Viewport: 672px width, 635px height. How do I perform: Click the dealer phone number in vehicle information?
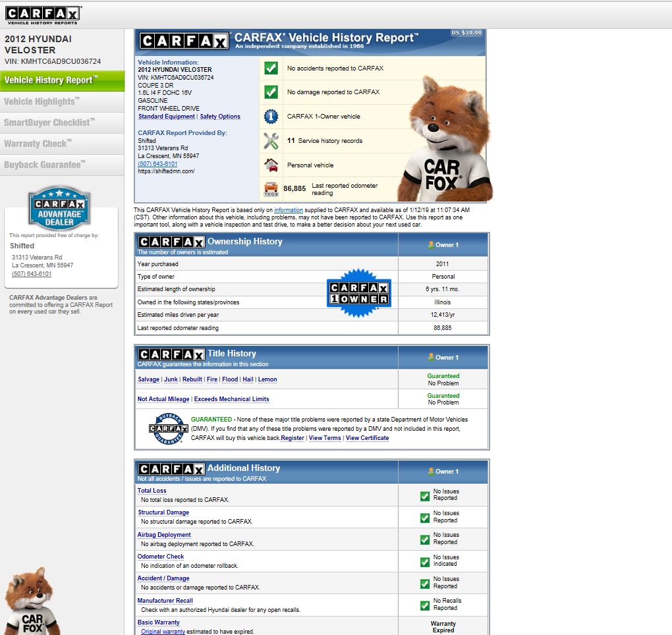[157, 163]
